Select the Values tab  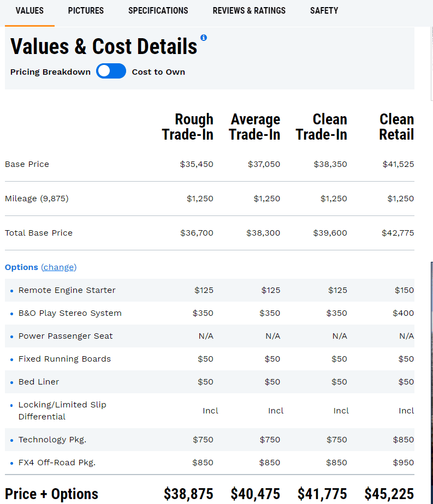pos(29,10)
